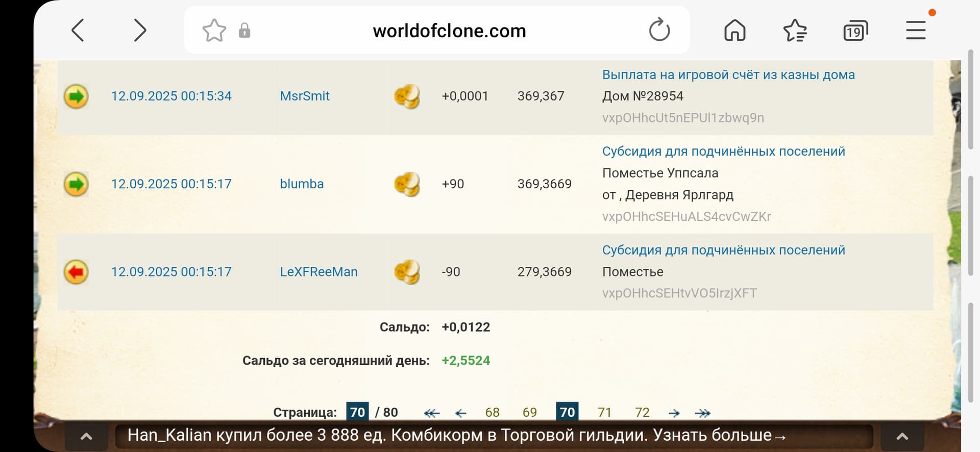Click the green arrow icon beside MsrSmit
The width and height of the screenshot is (980, 452).
click(76, 96)
